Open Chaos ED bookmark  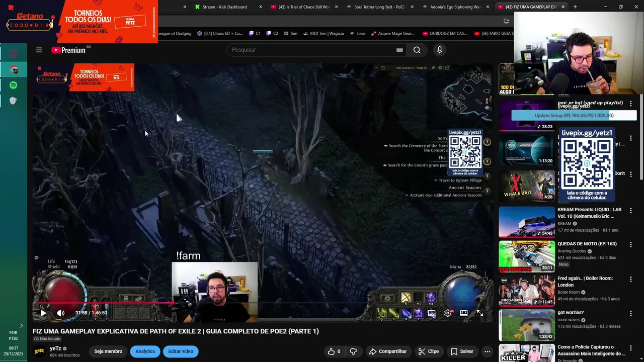(220, 34)
